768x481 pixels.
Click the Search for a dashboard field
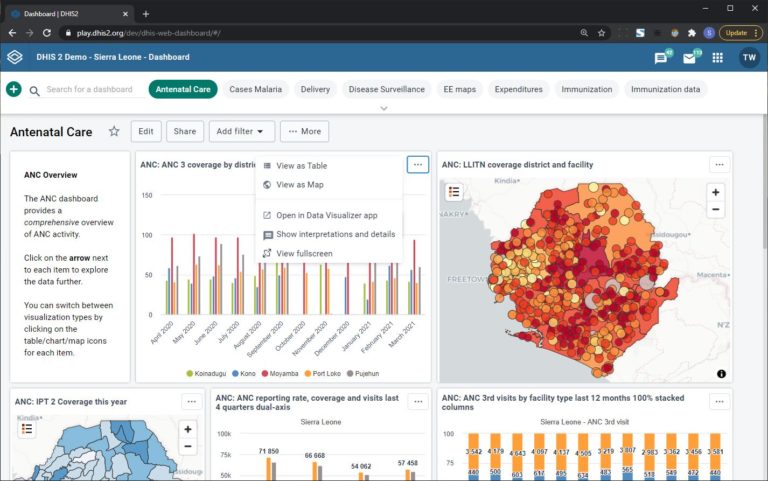click(x=89, y=89)
